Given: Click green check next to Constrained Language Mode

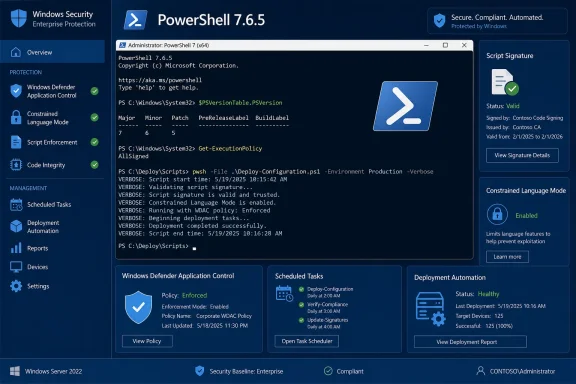Looking at the screenshot, I should click(x=94, y=118).
